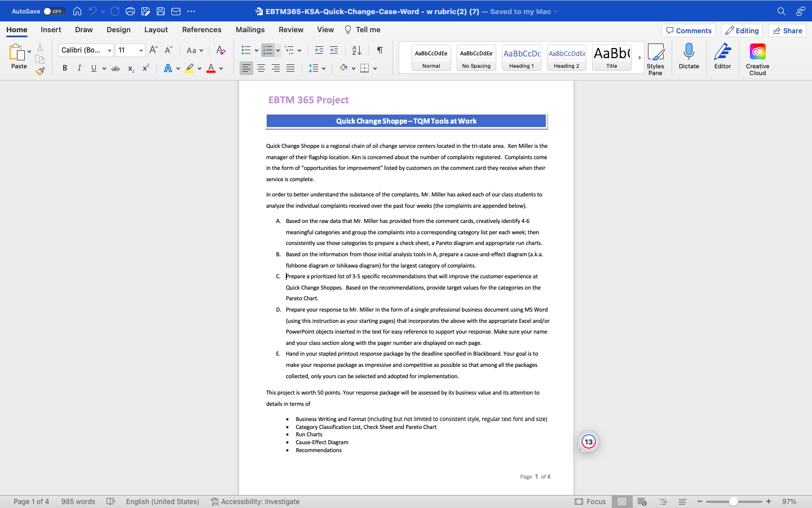Sort the selected text alphabetically

tap(357, 50)
